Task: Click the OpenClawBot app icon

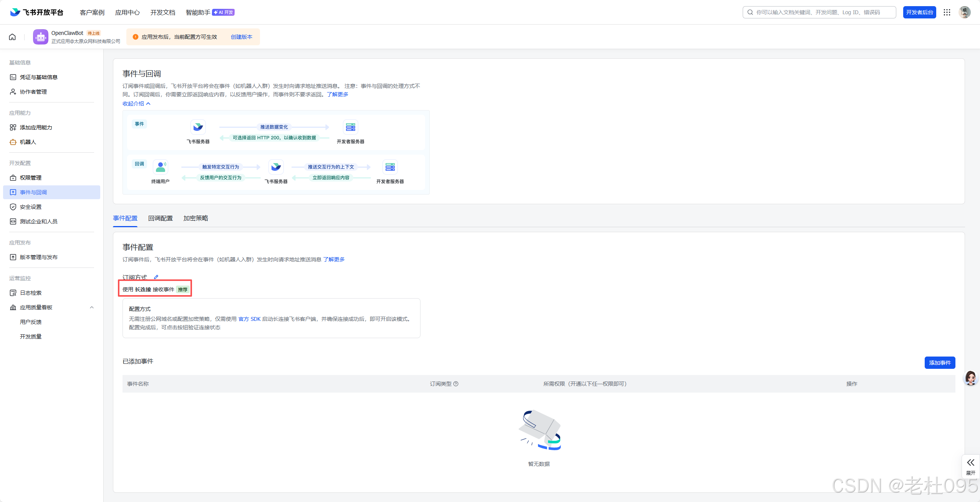Action: point(41,37)
